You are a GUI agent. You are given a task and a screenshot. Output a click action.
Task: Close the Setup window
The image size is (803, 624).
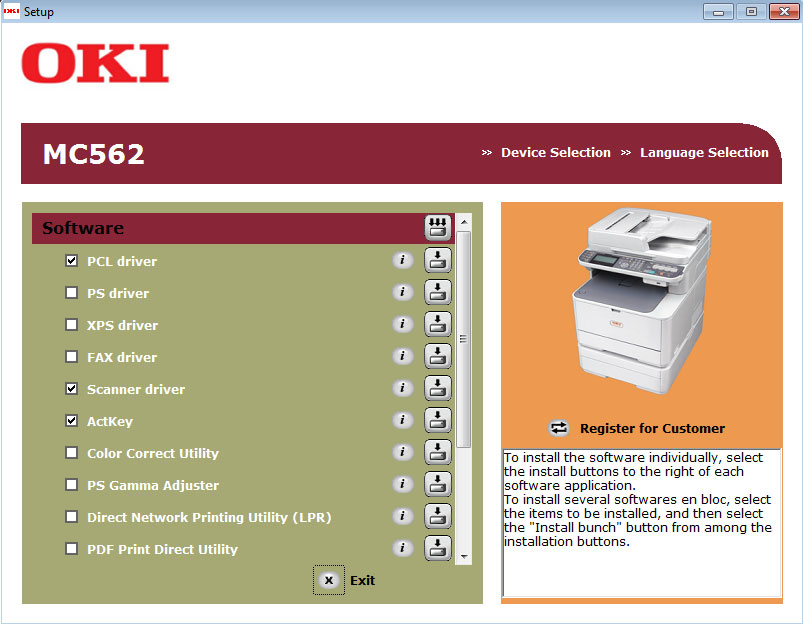(x=784, y=11)
